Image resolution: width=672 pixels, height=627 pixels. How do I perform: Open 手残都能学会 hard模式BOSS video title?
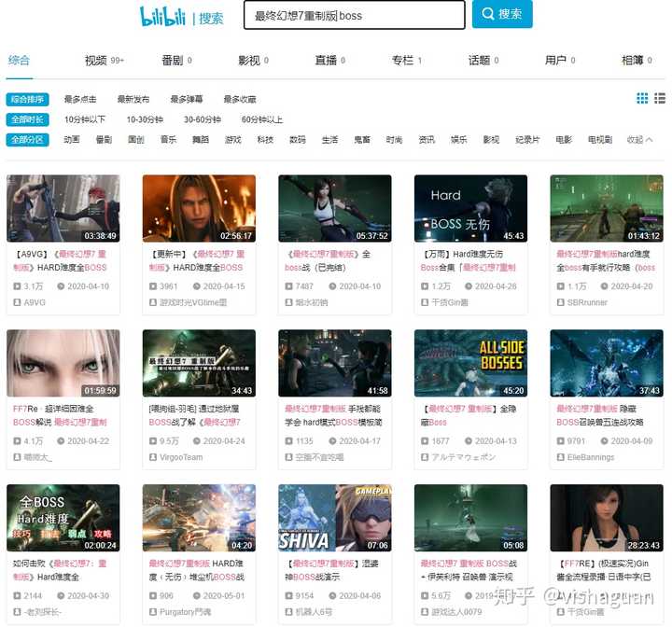[x=333, y=415]
